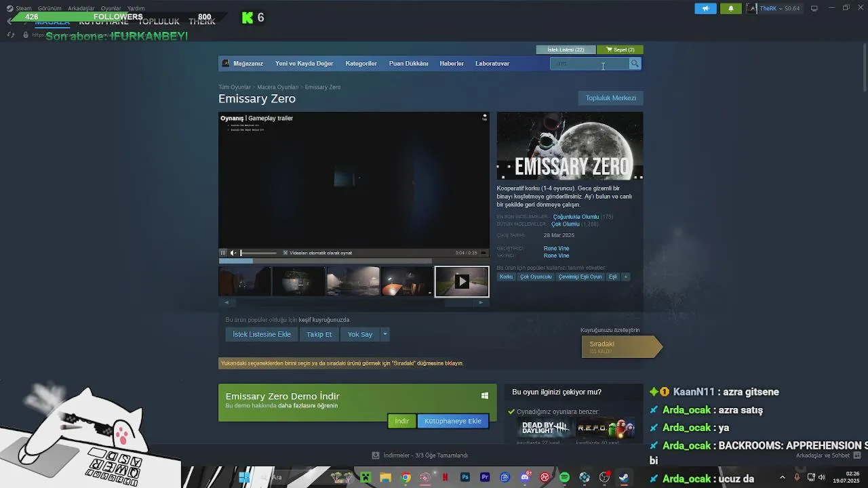This screenshot has height=488, width=868.
Task: Open Steam notifications bell icon
Action: [x=731, y=8]
